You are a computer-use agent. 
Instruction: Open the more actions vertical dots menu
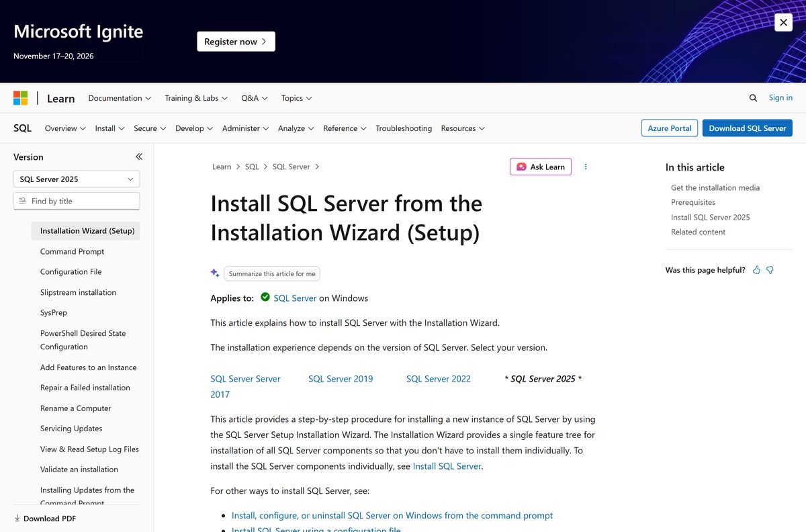click(586, 167)
